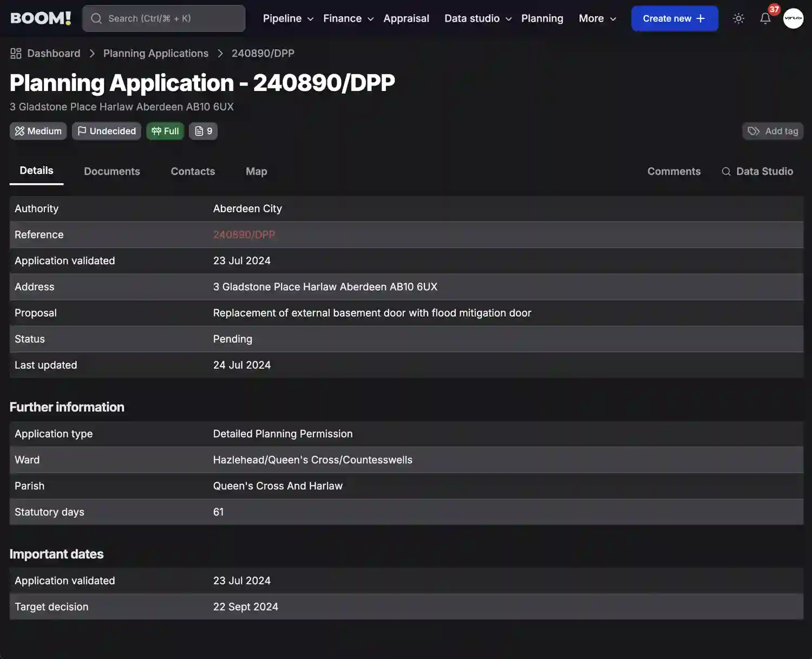Toggle light/dark theme sun icon

[x=738, y=18]
